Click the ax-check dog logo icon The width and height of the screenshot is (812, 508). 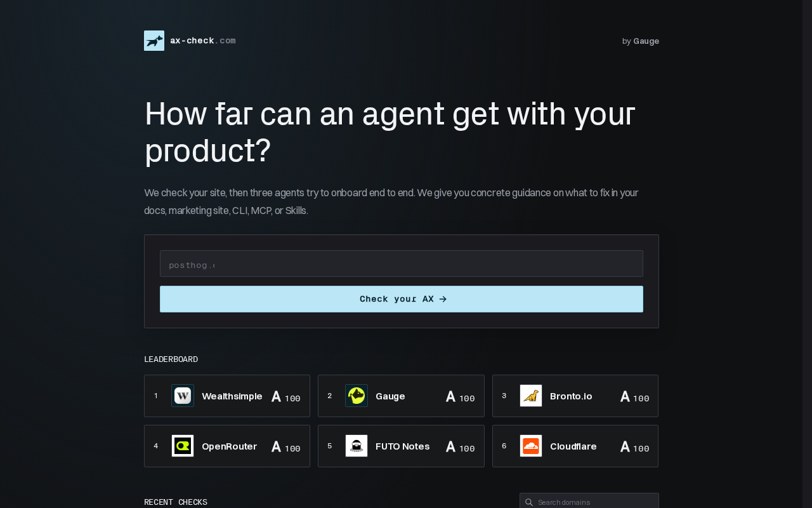pyautogui.click(x=154, y=41)
